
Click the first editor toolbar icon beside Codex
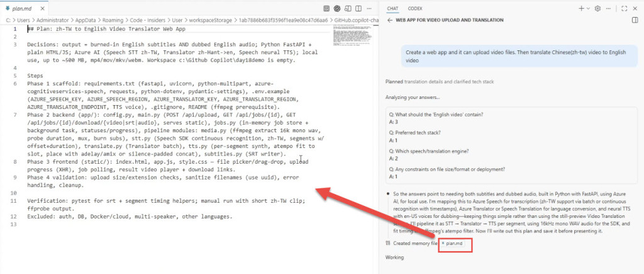tap(326, 8)
